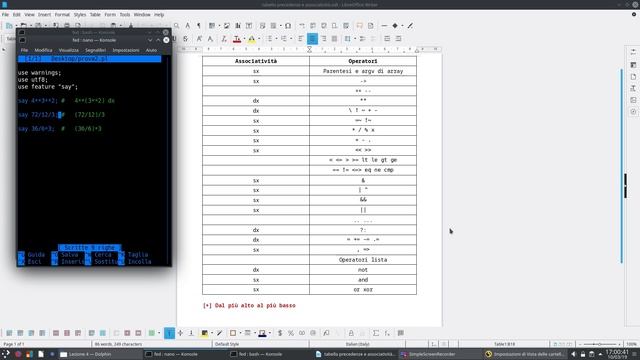Toggle formatting marks pilcrow icon
The width and height of the screenshot is (640, 360).
(198, 26)
